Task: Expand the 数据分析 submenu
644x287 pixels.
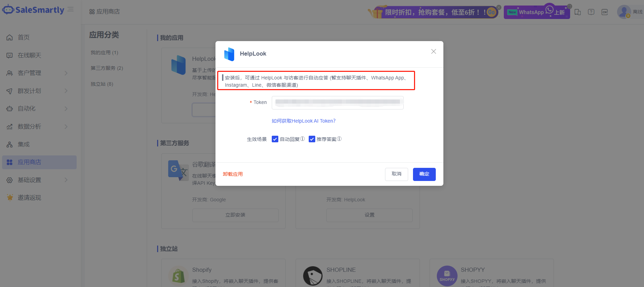Action: coord(66,127)
